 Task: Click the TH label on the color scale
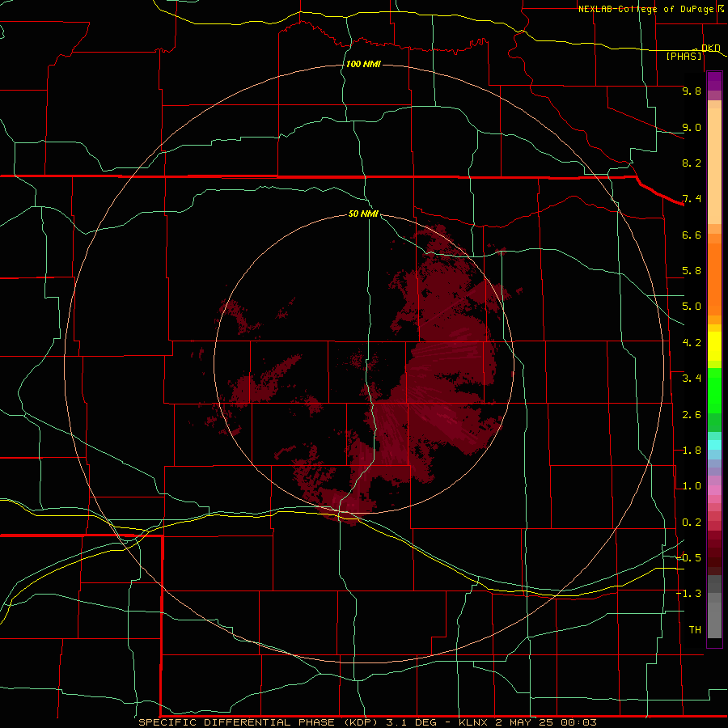(695, 630)
